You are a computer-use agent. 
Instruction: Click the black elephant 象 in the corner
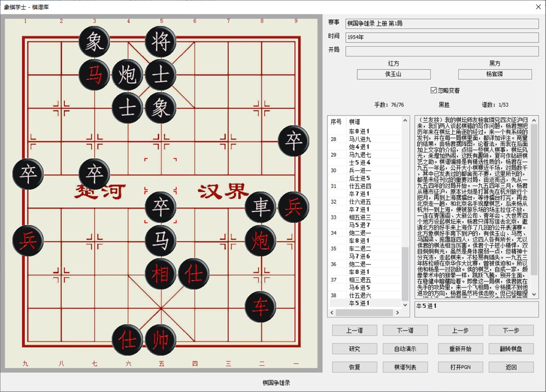[94, 42]
